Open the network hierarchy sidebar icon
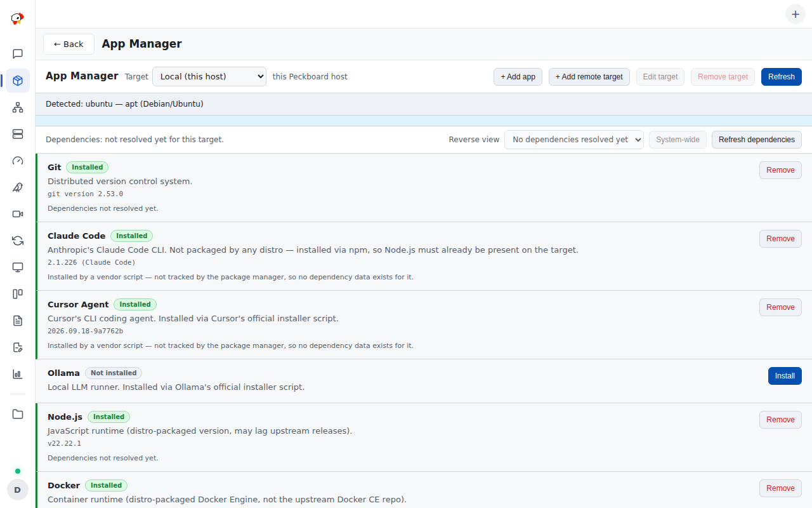The width and height of the screenshot is (812, 508). [x=18, y=107]
